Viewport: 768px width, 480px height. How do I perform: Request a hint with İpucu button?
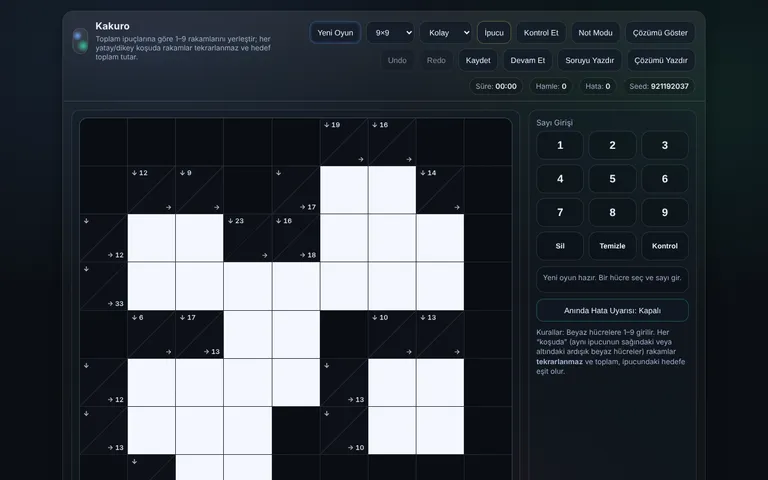[494, 33]
